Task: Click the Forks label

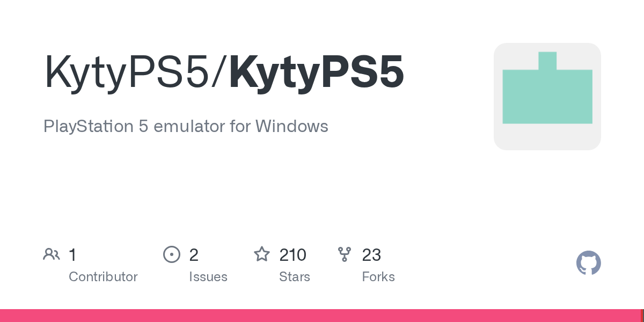Action: click(x=378, y=277)
